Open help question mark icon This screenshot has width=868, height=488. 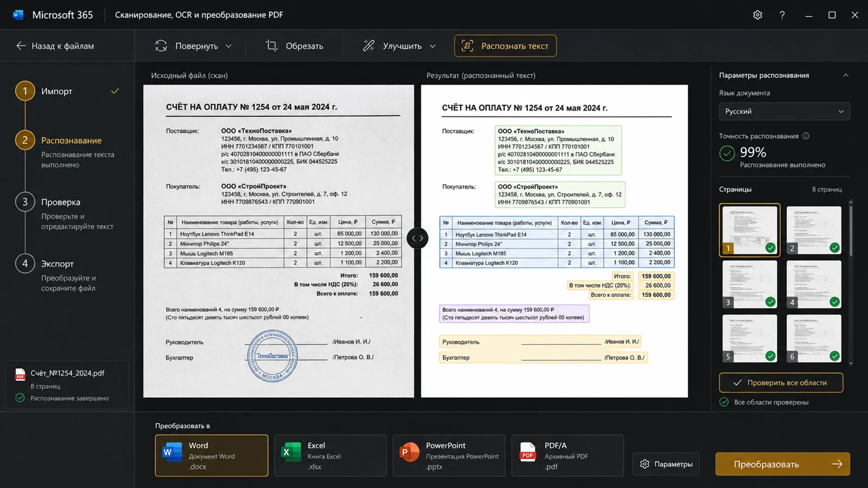coord(782,15)
